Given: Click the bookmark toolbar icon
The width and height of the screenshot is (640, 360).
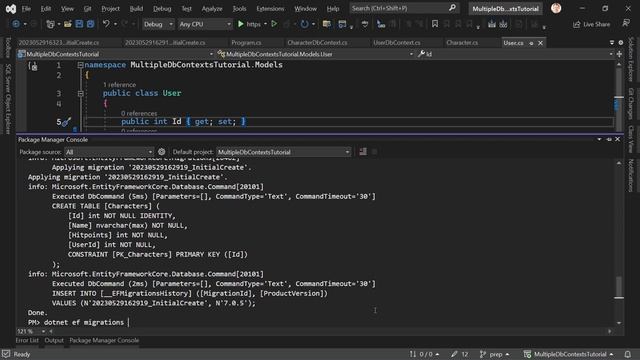Looking at the screenshot, I should [x=435, y=24].
